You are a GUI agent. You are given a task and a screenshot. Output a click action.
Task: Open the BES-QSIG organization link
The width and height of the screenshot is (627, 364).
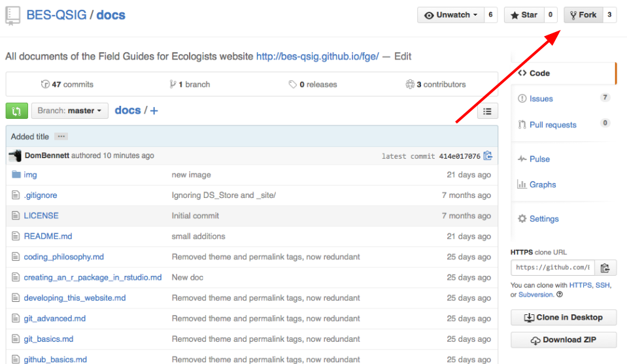(56, 15)
